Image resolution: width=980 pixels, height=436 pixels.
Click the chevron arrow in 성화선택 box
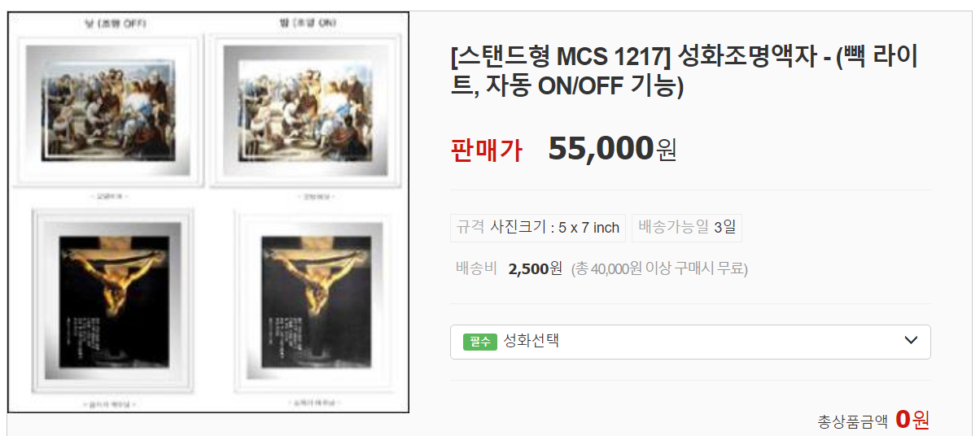click(912, 341)
